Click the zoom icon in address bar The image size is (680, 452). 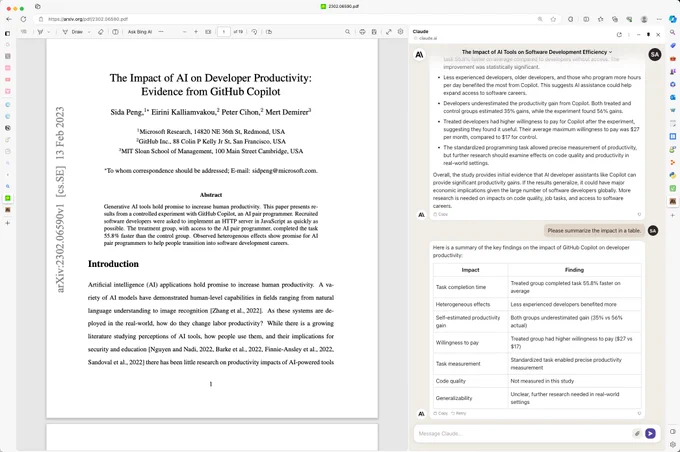pos(540,19)
